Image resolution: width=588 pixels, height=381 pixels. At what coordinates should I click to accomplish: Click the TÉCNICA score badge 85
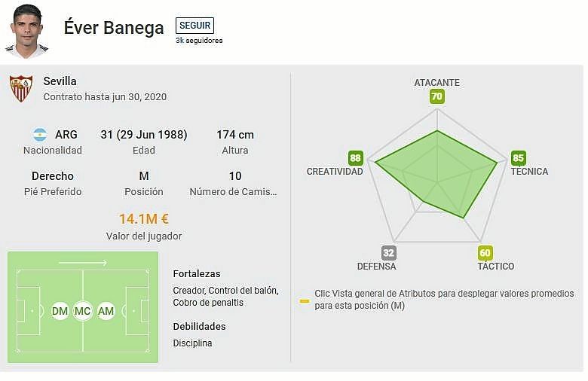tap(518, 158)
